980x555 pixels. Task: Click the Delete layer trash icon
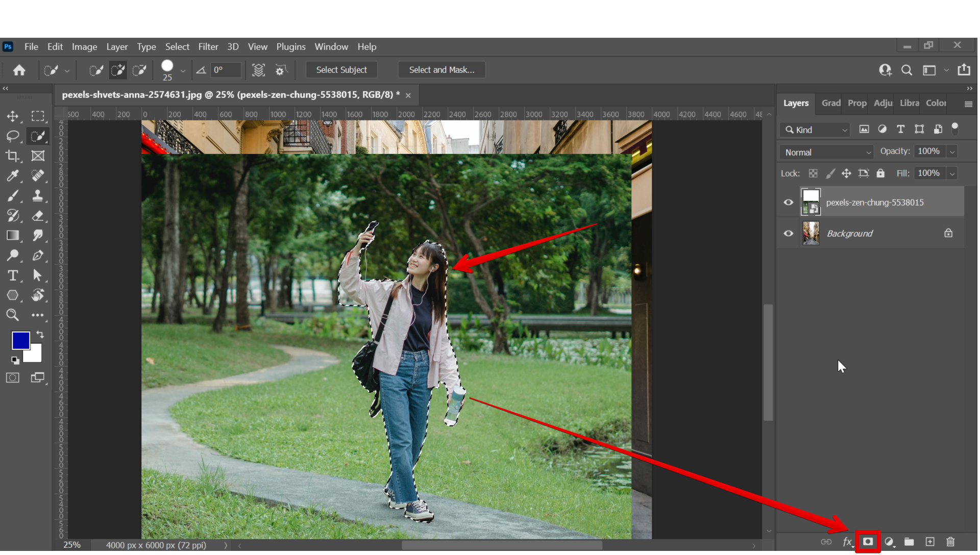point(950,542)
